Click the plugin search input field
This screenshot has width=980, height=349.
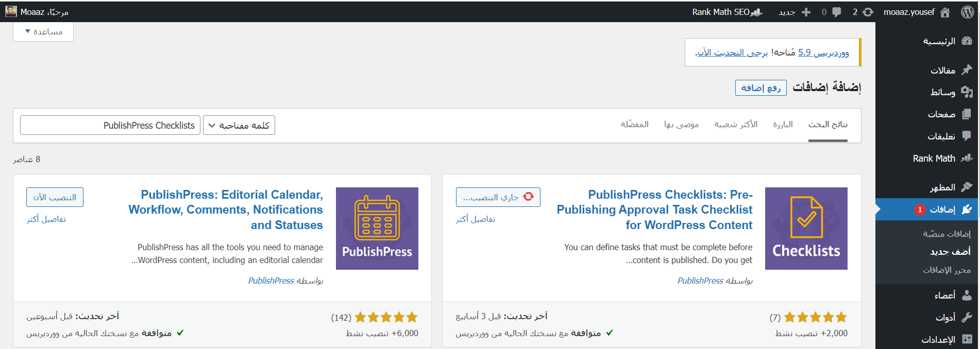coord(110,126)
